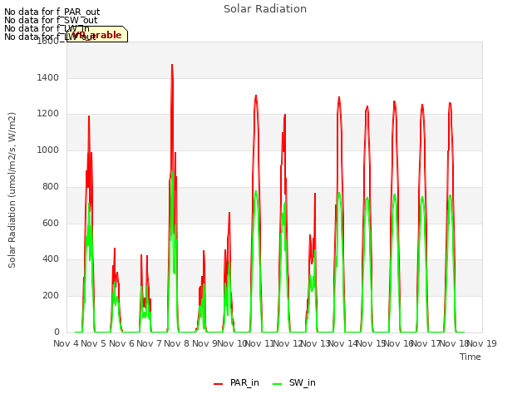
Task: Click the 1200 y-axis tick label
Action: (x=48, y=114)
